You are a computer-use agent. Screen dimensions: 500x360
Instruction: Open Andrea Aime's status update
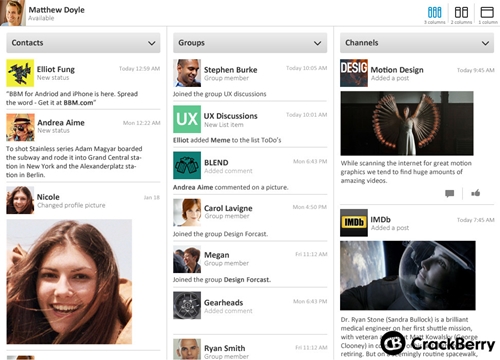[x=83, y=147]
